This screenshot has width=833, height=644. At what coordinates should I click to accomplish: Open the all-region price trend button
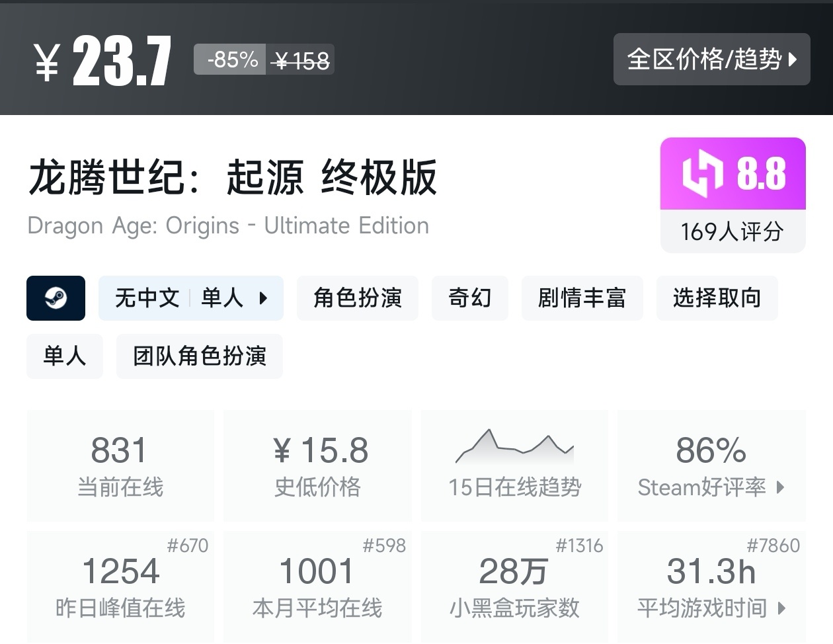click(711, 60)
